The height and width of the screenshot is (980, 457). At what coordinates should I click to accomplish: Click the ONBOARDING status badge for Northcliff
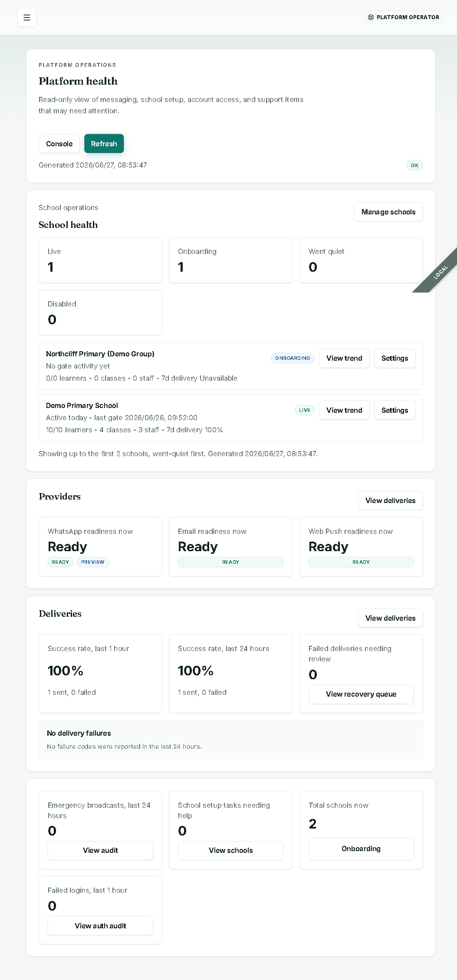(x=293, y=358)
